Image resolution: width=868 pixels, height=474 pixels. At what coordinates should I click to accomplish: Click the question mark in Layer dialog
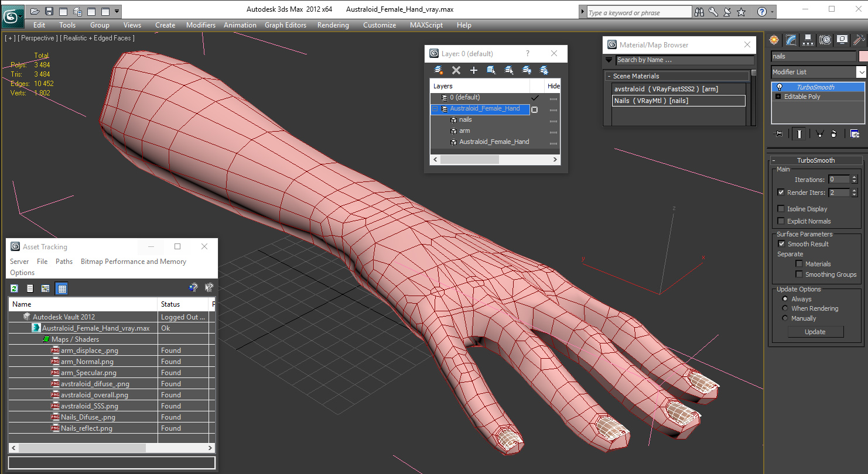click(x=527, y=53)
